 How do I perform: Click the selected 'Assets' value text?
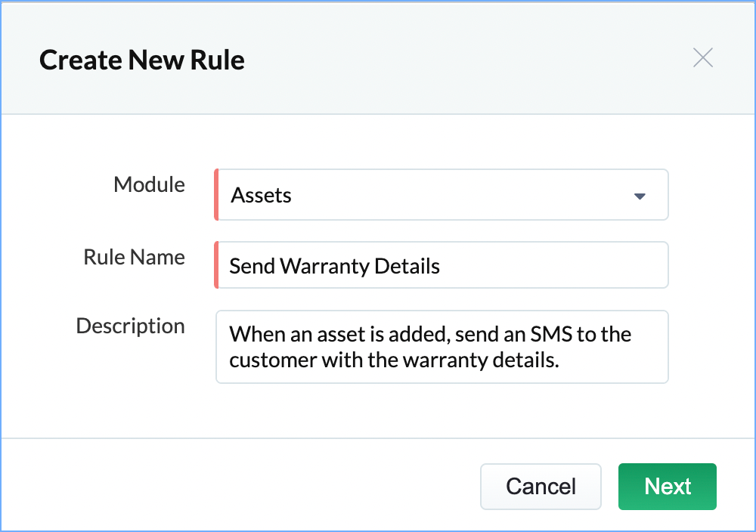tap(262, 196)
